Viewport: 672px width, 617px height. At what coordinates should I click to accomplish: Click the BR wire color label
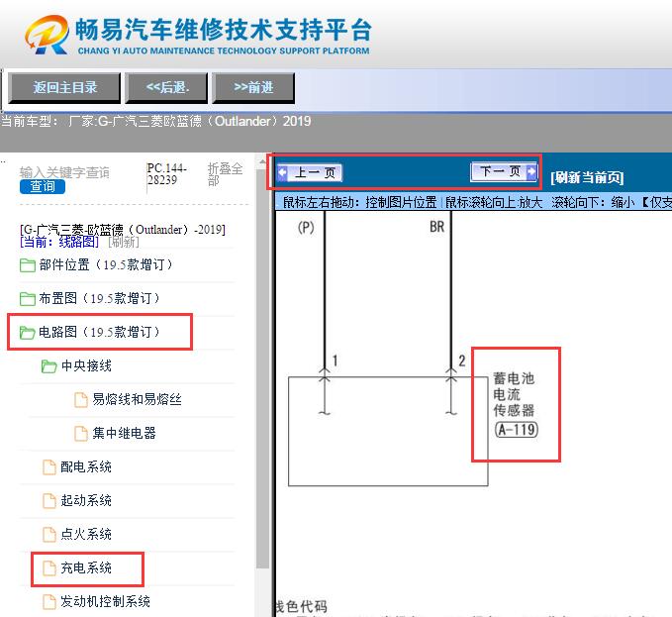click(436, 227)
